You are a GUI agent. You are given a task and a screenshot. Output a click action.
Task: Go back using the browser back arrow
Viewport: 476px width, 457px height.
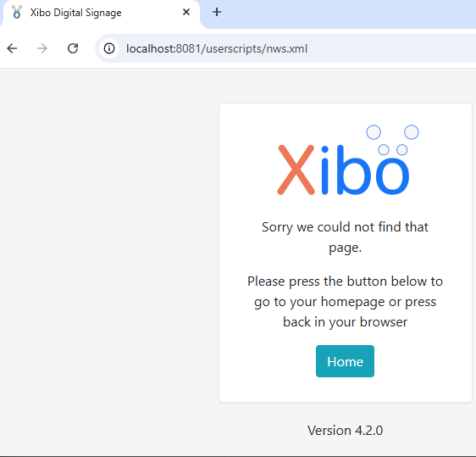pos(12,48)
